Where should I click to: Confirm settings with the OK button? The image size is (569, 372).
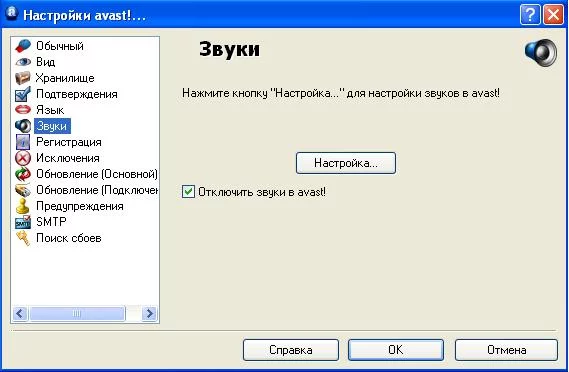pyautogui.click(x=396, y=350)
